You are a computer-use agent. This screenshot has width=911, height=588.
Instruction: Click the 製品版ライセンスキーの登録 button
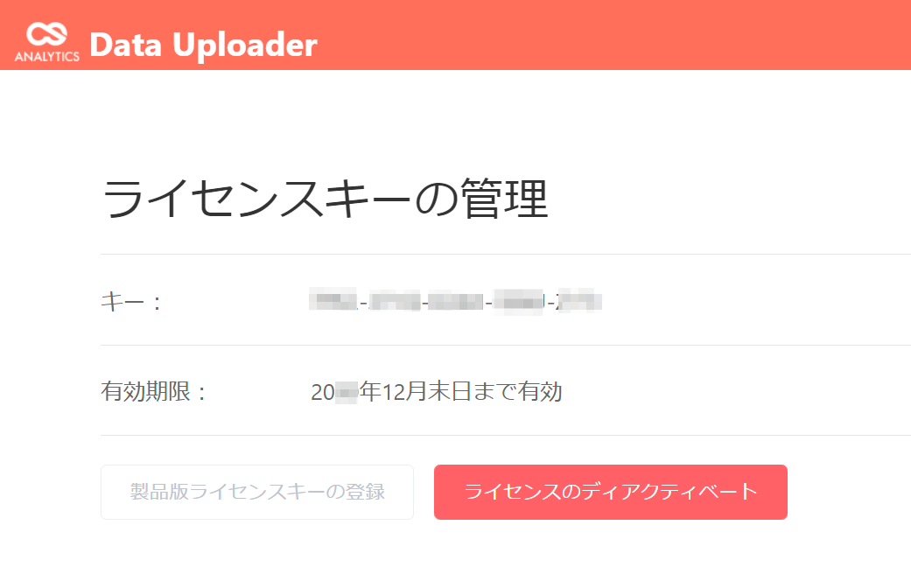click(257, 492)
